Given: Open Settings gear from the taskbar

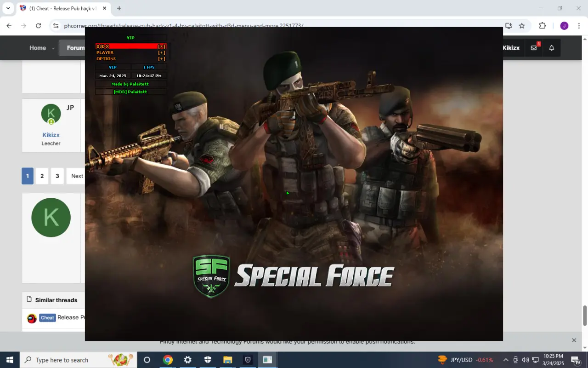Looking at the screenshot, I should [188, 360].
